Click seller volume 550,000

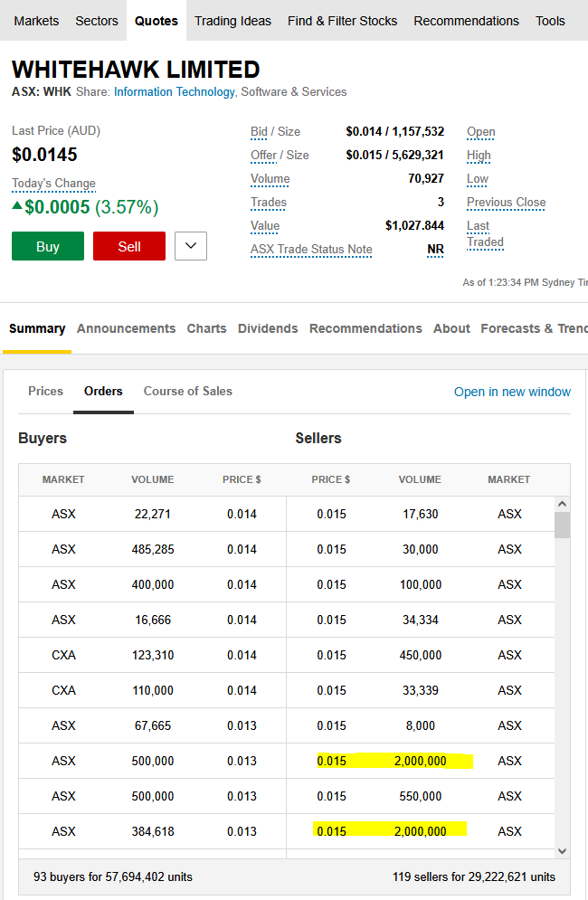[x=421, y=797]
